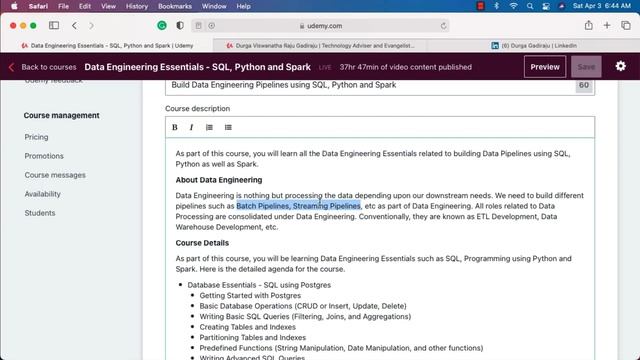Reload the udemy.com page

(x=443, y=26)
